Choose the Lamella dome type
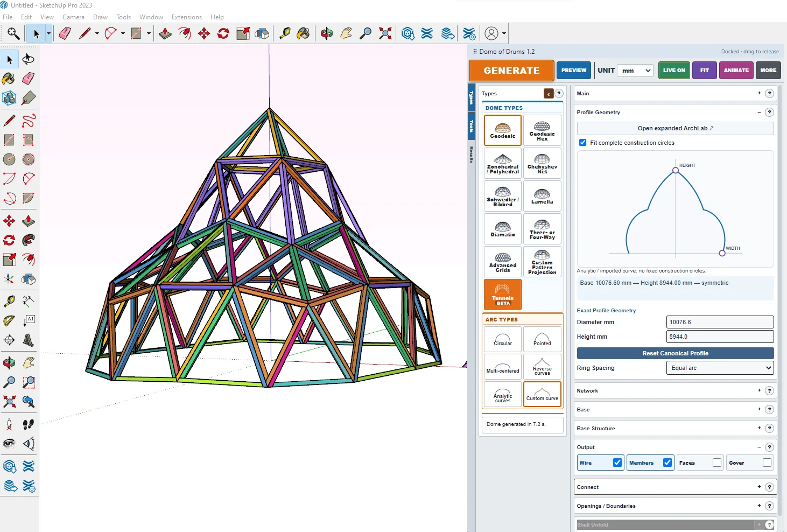787x532 pixels. tap(542, 196)
